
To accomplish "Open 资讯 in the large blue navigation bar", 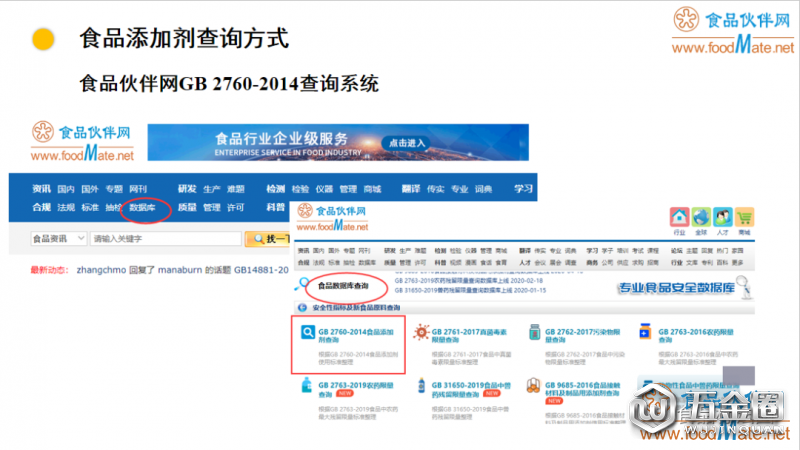I will pyautogui.click(x=41, y=189).
